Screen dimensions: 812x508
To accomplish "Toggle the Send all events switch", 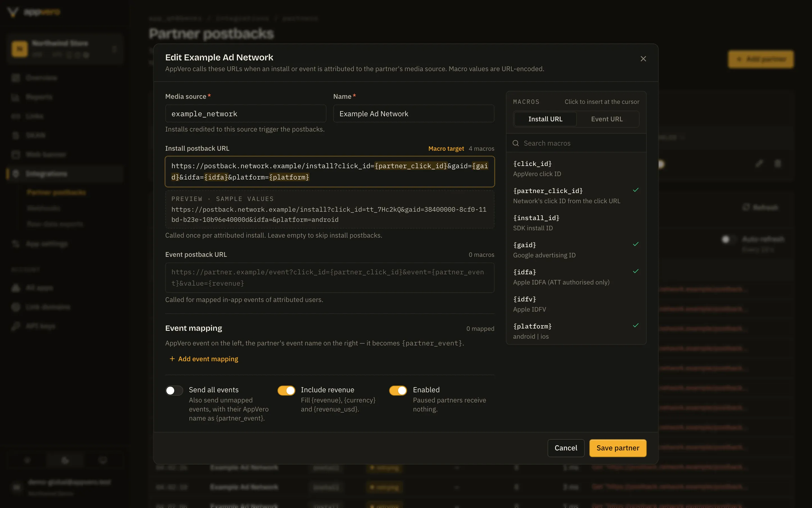I will pyautogui.click(x=174, y=390).
